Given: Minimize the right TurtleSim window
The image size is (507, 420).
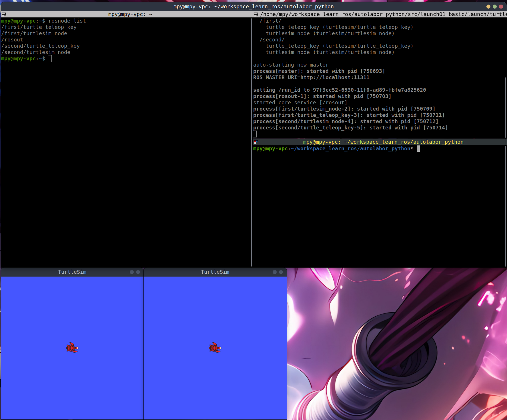Looking at the screenshot, I should pos(275,272).
